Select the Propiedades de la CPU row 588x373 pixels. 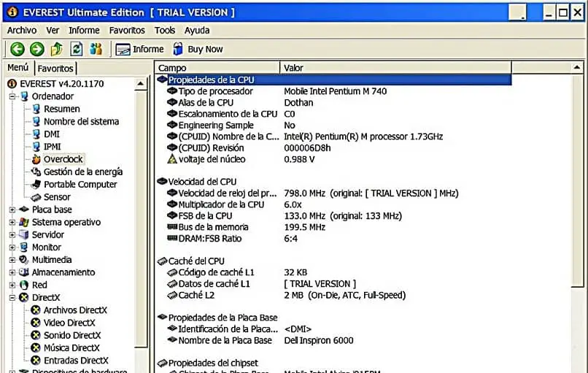333,80
